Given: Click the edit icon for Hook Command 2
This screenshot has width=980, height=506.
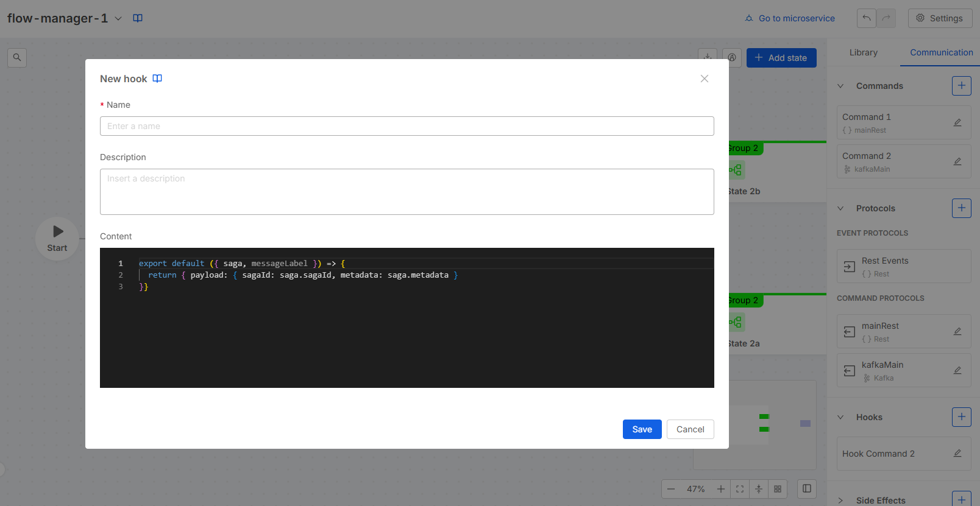Looking at the screenshot, I should click(x=957, y=453).
